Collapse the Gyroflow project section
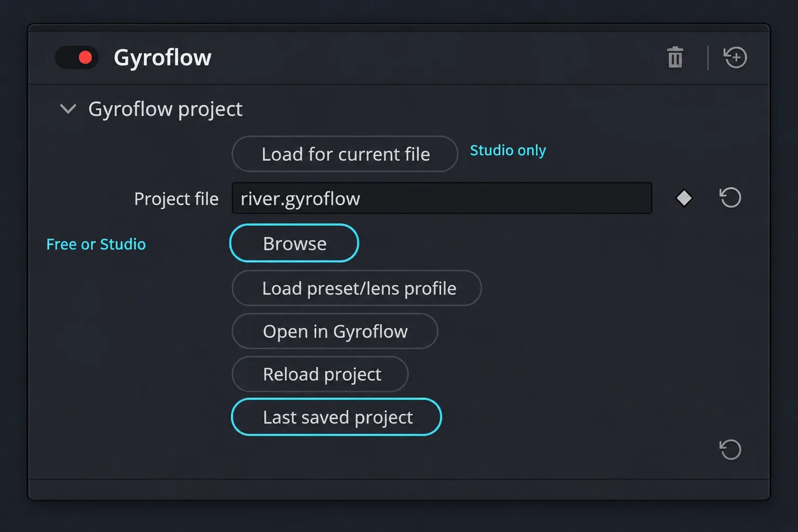 tap(68, 109)
